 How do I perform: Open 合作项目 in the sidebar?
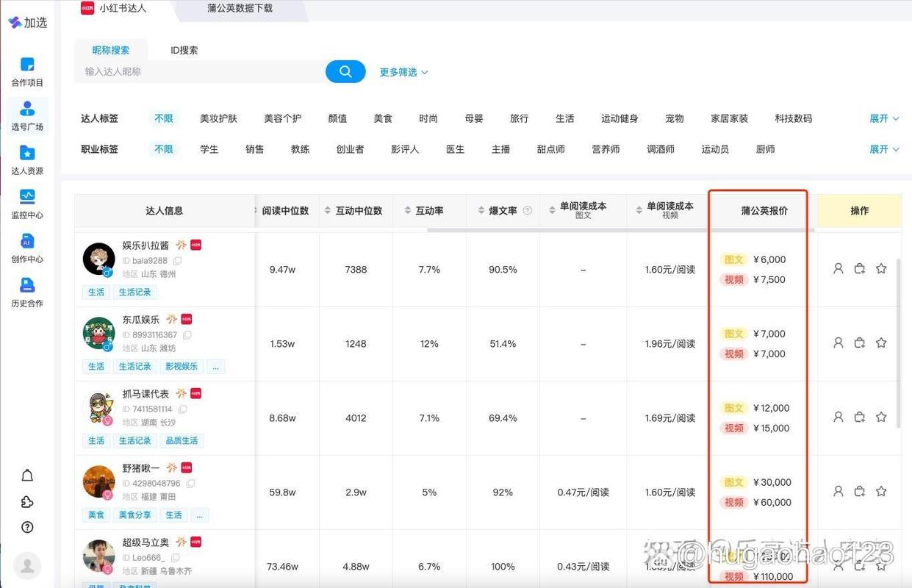click(x=27, y=72)
